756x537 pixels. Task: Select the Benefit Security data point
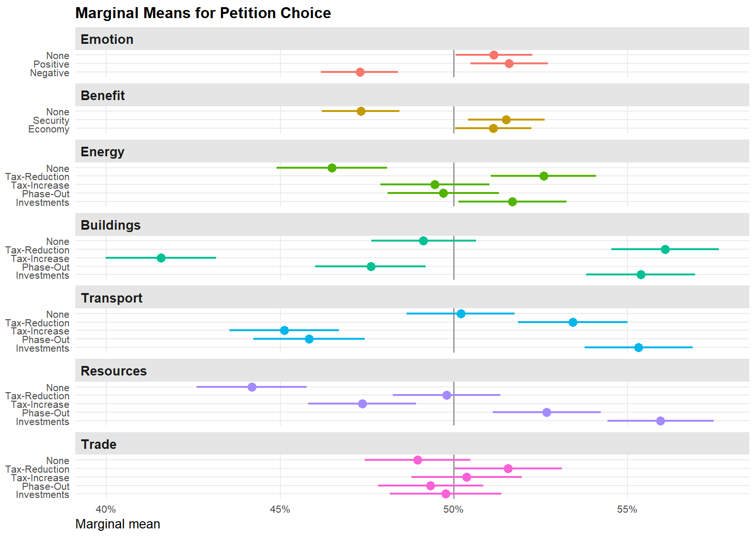506,120
